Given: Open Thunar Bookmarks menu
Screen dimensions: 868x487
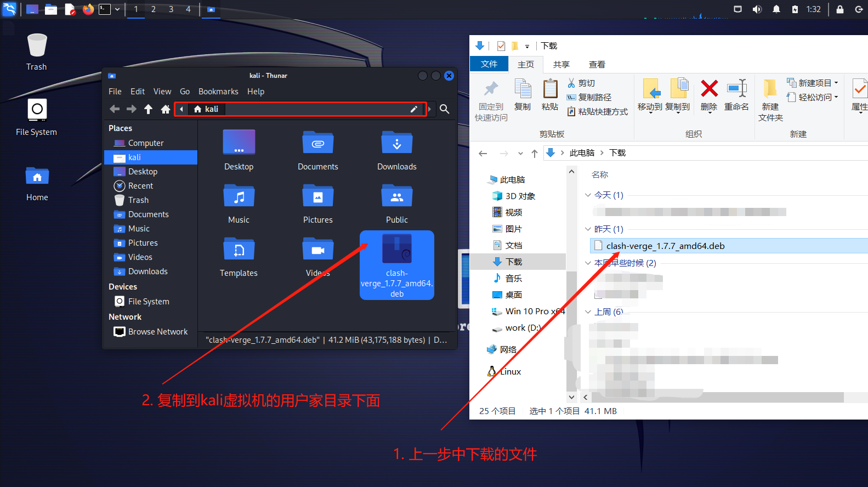Looking at the screenshot, I should pos(218,92).
